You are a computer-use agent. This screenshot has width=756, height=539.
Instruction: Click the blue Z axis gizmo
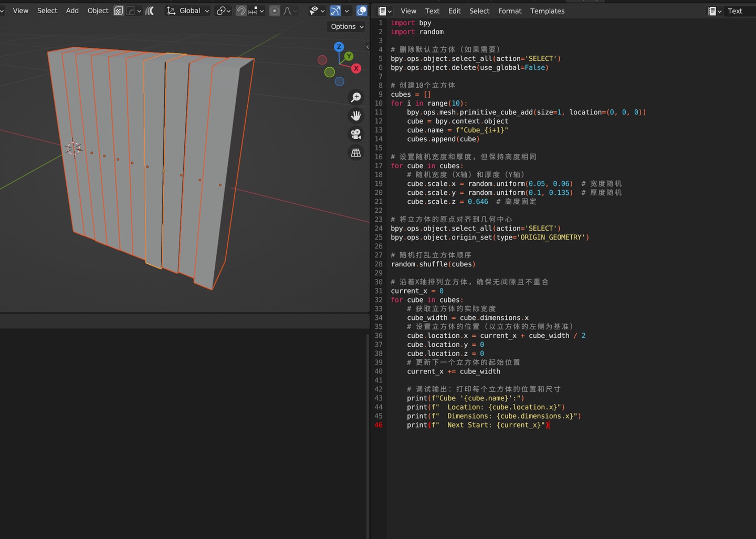click(339, 47)
